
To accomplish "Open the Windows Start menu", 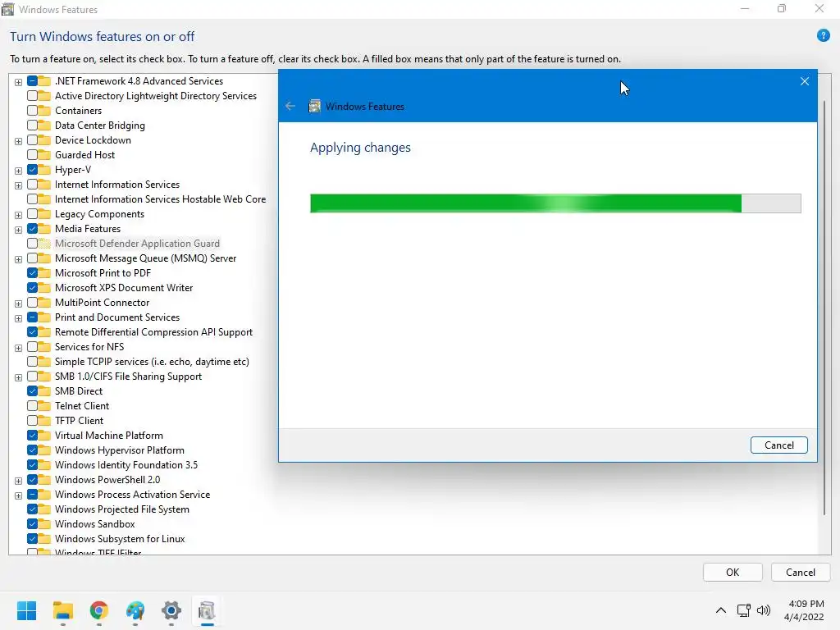I will 26,610.
